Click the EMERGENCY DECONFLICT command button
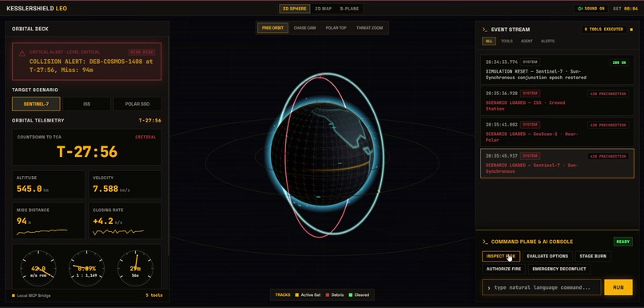The image size is (644, 308). click(x=559, y=270)
